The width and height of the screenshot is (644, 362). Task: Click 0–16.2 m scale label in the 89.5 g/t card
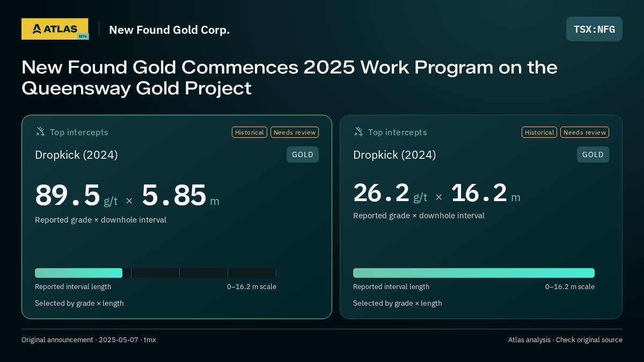pos(252,287)
